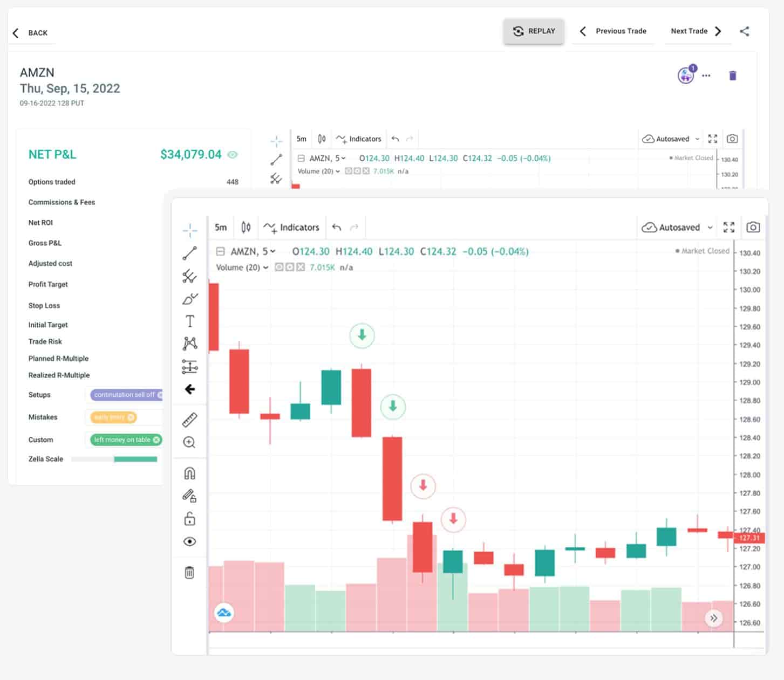Take snapshot in the background chart

coord(732,139)
